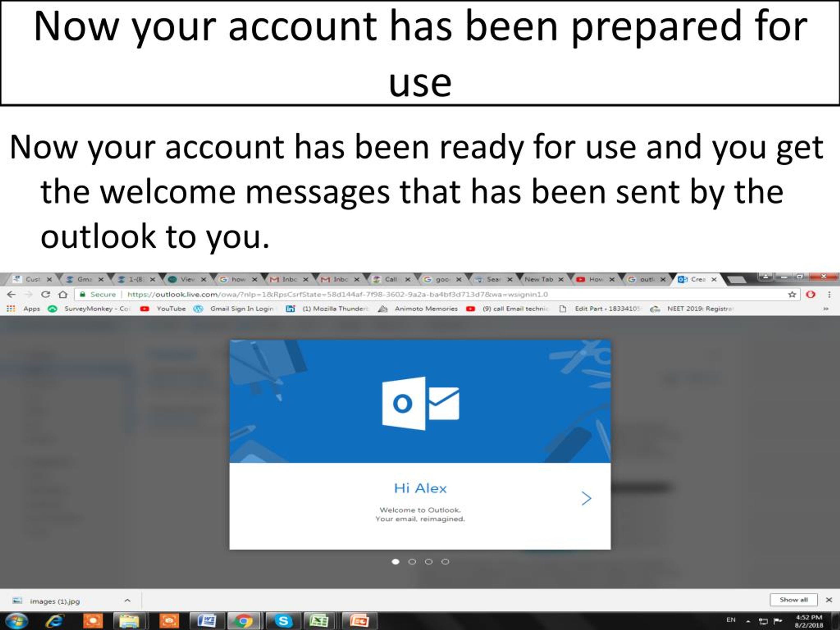This screenshot has width=840, height=630.
Task: Open the YouTube bookmark
Action: coord(163,309)
